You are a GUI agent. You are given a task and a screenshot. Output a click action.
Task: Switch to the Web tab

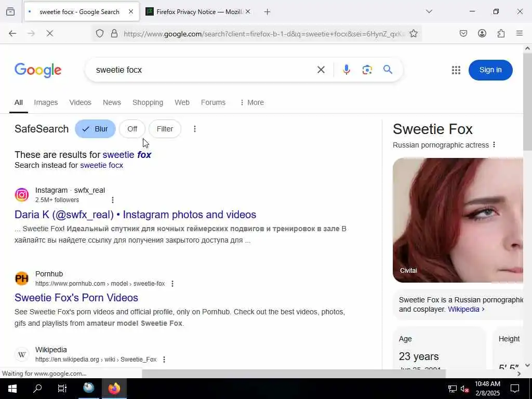(182, 102)
